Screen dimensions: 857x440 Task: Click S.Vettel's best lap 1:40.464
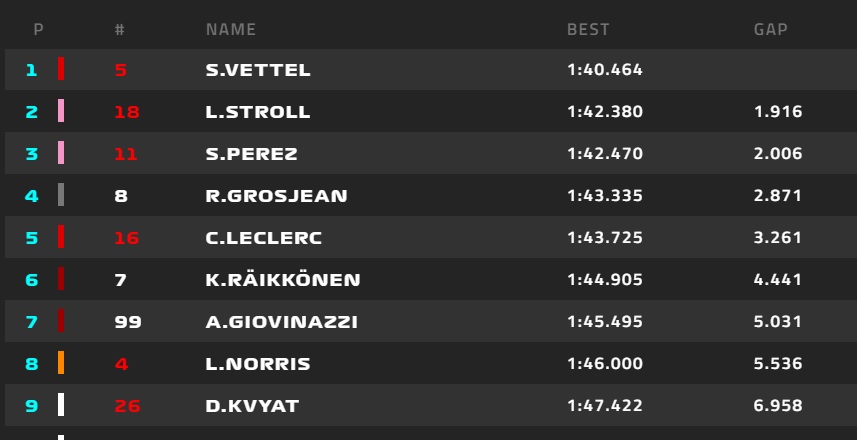pos(604,70)
